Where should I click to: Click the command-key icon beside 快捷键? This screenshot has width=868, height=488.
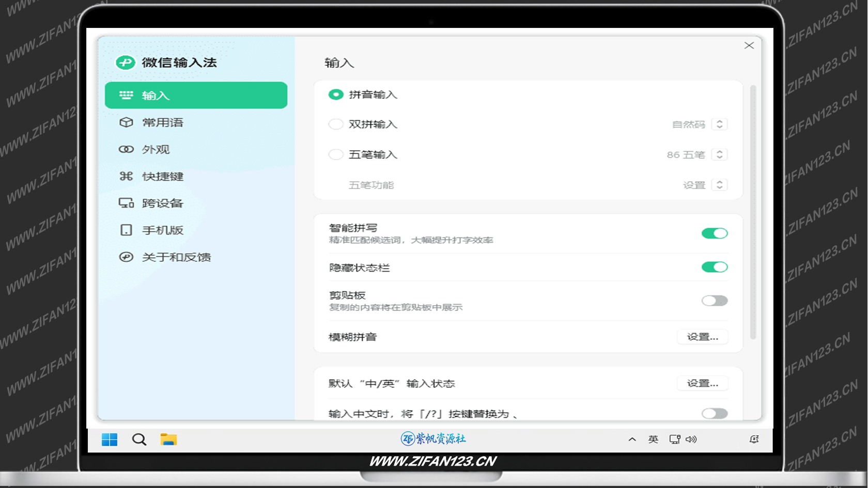tap(126, 176)
